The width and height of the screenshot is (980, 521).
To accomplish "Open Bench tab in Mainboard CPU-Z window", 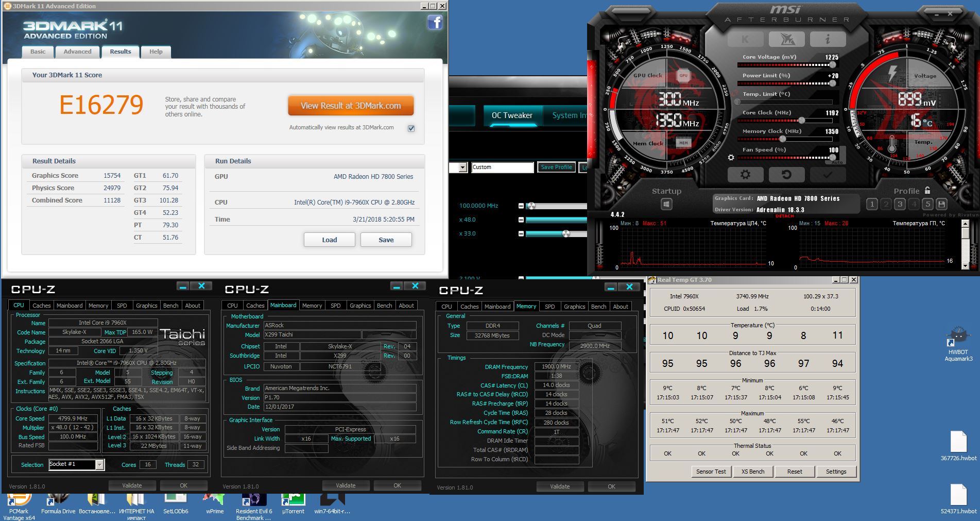I will pyautogui.click(x=384, y=306).
